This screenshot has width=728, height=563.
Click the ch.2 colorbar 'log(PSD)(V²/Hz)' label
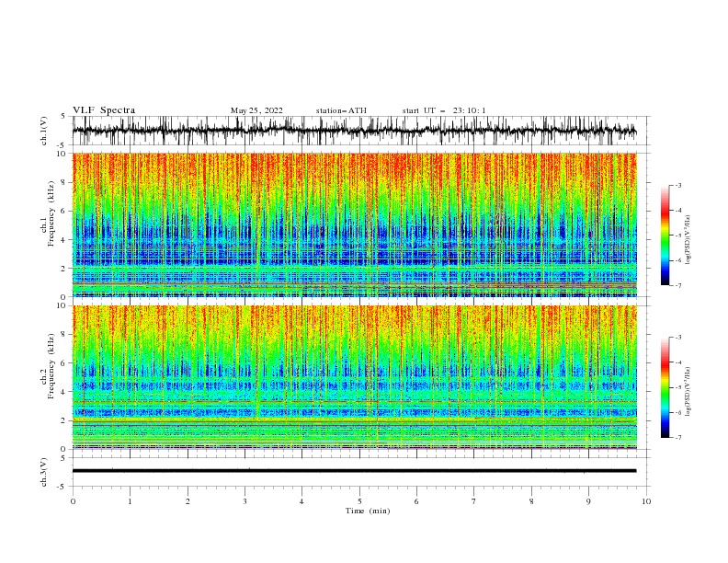click(688, 392)
